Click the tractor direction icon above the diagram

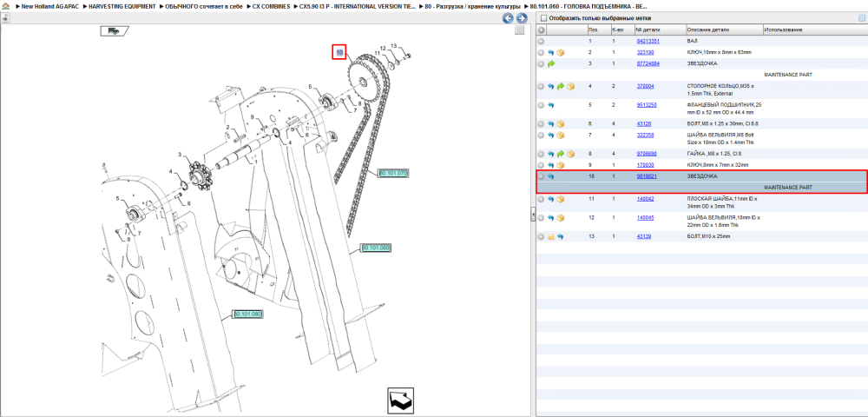[115, 31]
